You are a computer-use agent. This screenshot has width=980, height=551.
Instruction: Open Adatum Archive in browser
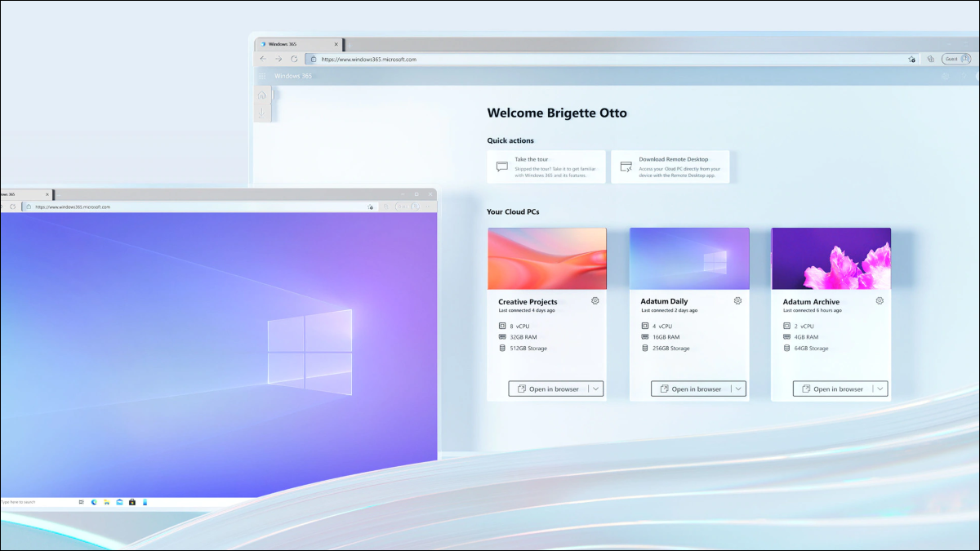[832, 389]
